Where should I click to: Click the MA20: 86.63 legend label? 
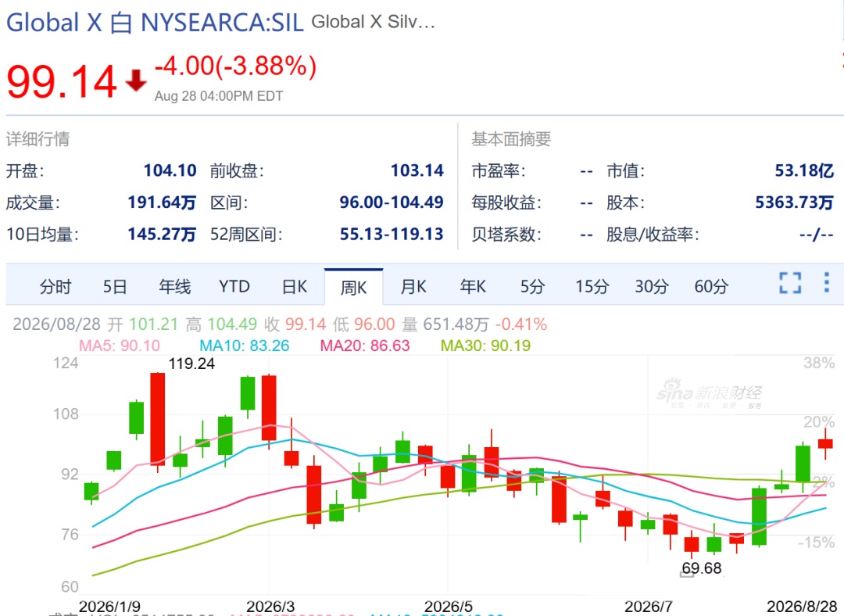pos(365,346)
